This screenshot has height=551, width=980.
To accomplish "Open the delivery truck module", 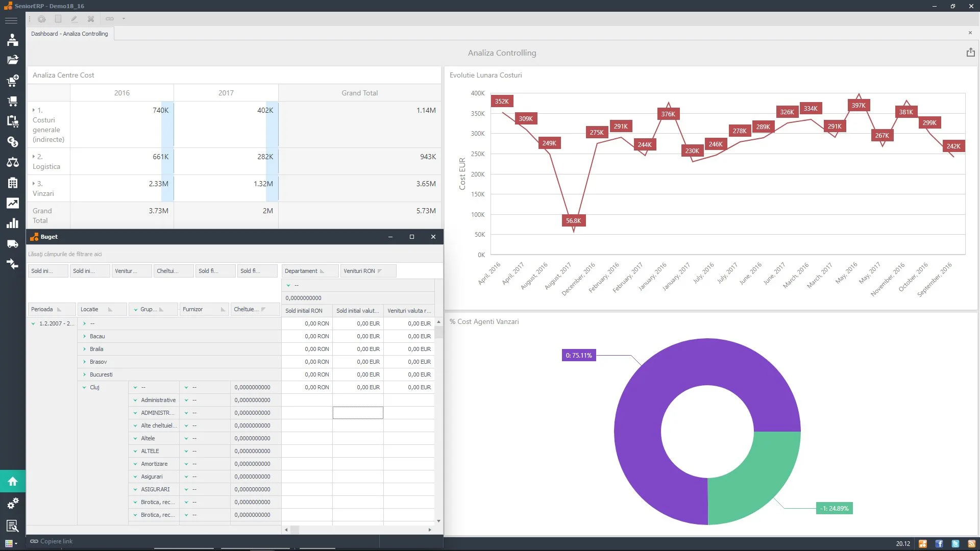I will click(x=12, y=244).
